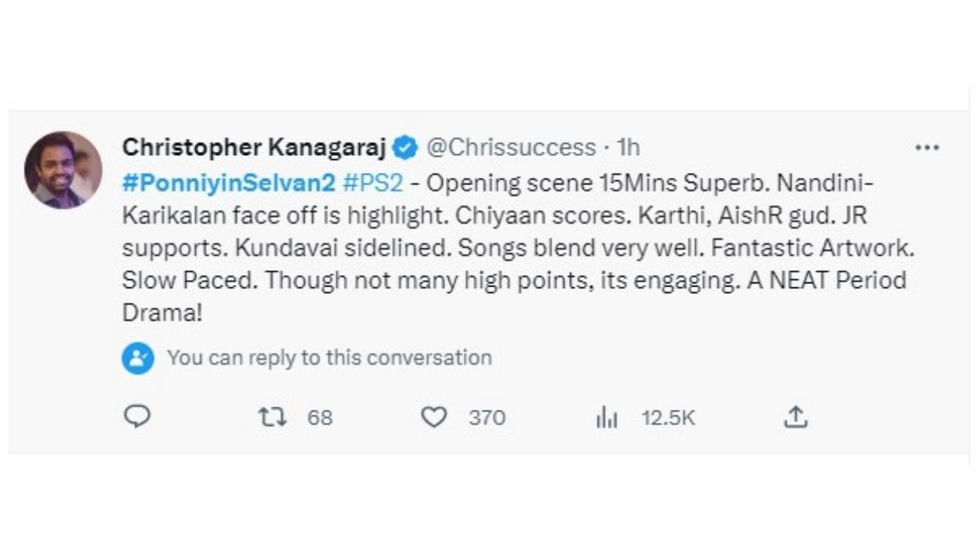Viewport: 980px width, 551px height.
Task: Open the three-dot more options menu
Action: (927, 148)
